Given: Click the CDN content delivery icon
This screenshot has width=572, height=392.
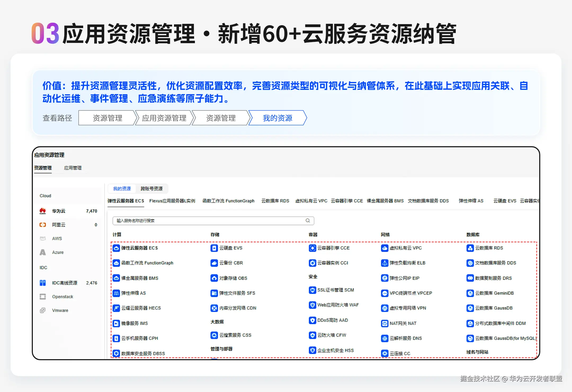Looking at the screenshot, I should tap(214, 308).
